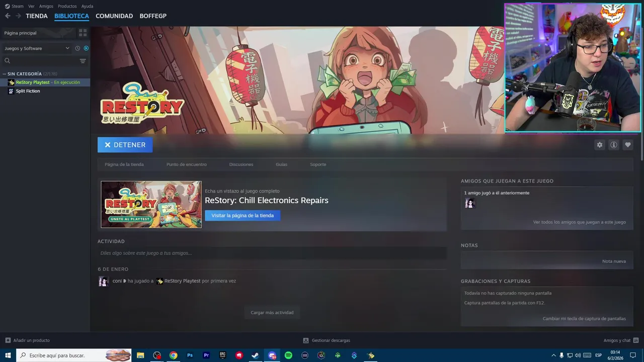This screenshot has width=644, height=362.
Task: Open volume control in system tray
Action: [x=578, y=355]
